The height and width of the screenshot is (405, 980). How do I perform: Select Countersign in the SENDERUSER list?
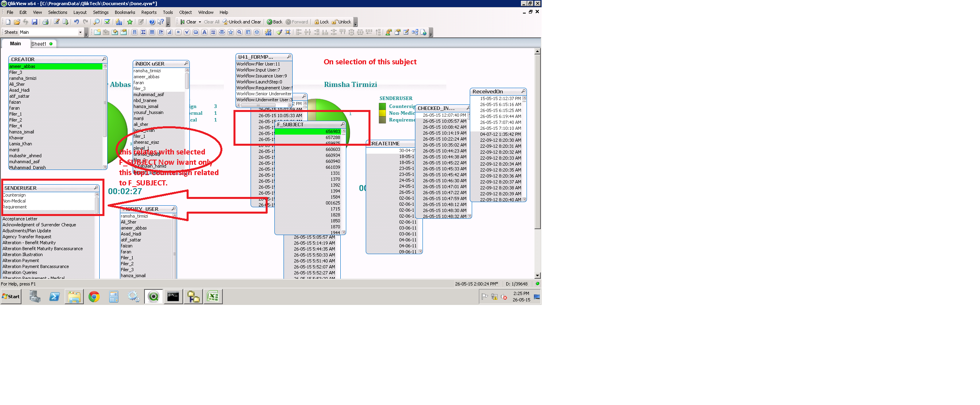(x=48, y=195)
